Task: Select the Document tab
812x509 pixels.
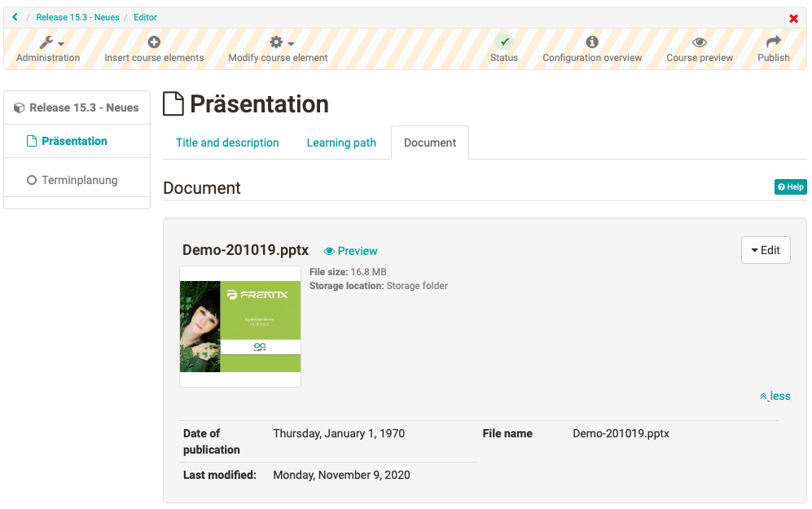Action: (430, 143)
